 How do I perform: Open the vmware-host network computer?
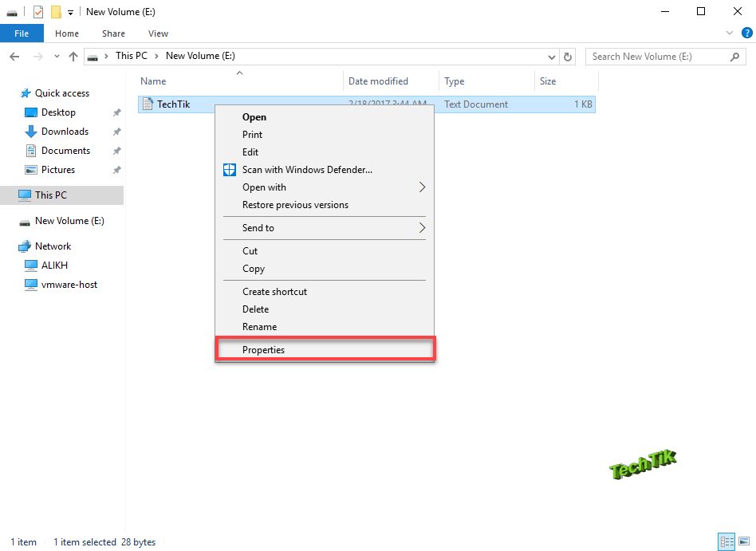69,285
